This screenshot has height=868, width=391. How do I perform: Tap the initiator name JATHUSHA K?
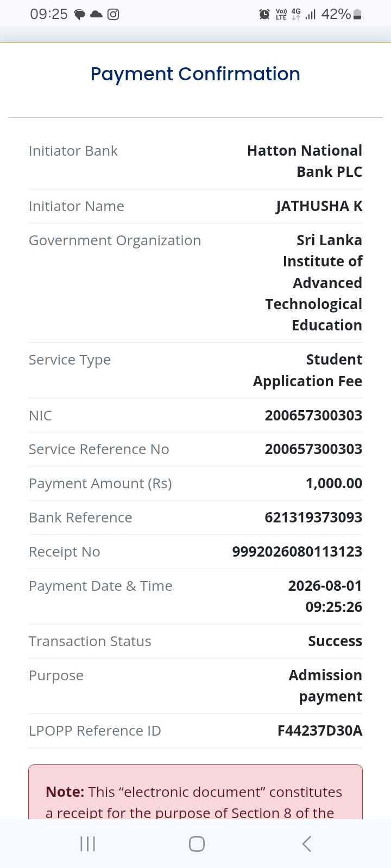[x=319, y=206]
